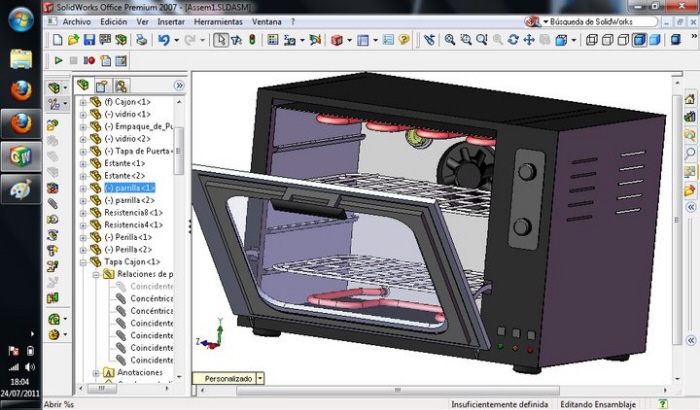Run a macro with the green play icon
This screenshot has width=700, height=410.
point(58,60)
